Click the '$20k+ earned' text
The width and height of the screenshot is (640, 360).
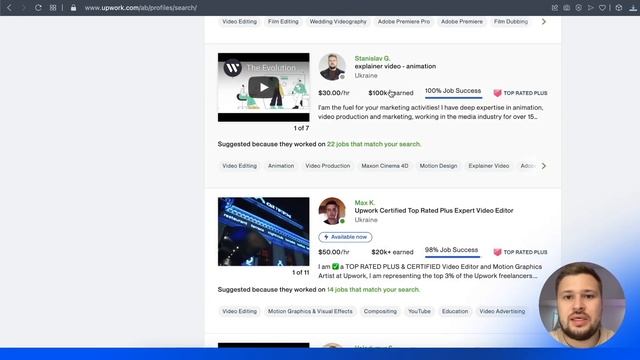point(392,252)
